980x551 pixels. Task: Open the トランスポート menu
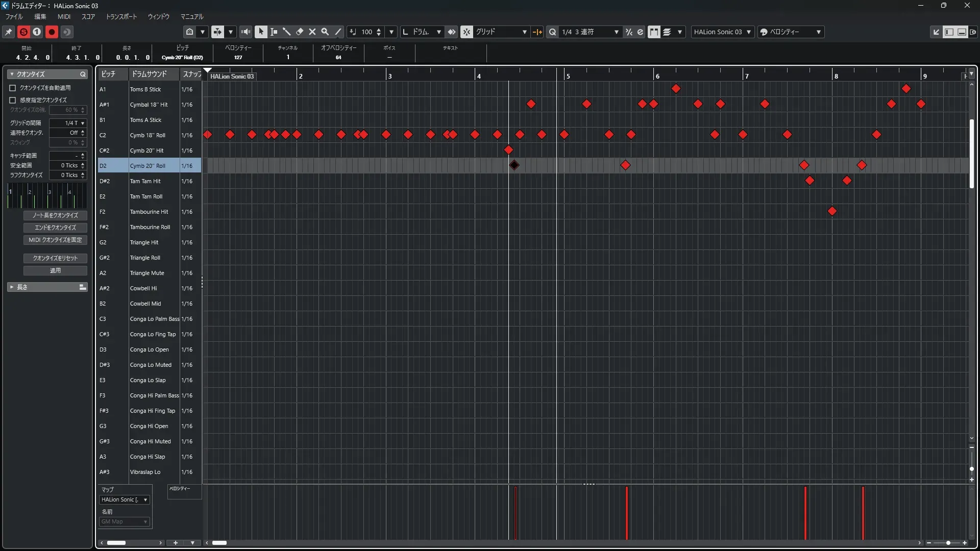121,17
